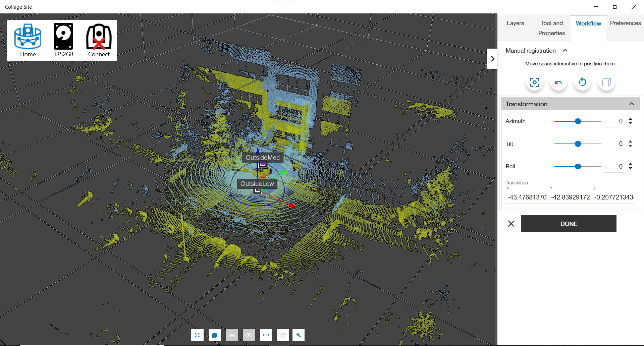This screenshot has width=644, height=346.
Task: Open the Preferences tab
Action: [625, 23]
